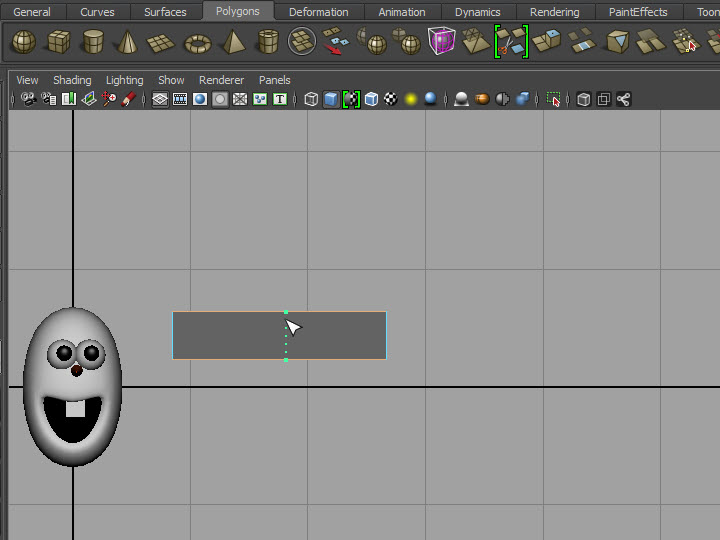
Task: Open the Renderer menu
Action: [x=221, y=80]
